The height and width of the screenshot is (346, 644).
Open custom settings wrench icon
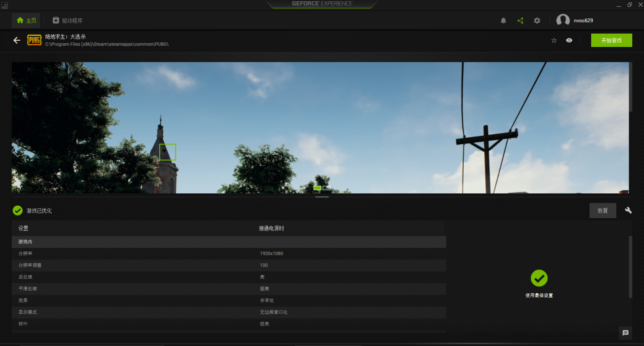pyautogui.click(x=628, y=210)
